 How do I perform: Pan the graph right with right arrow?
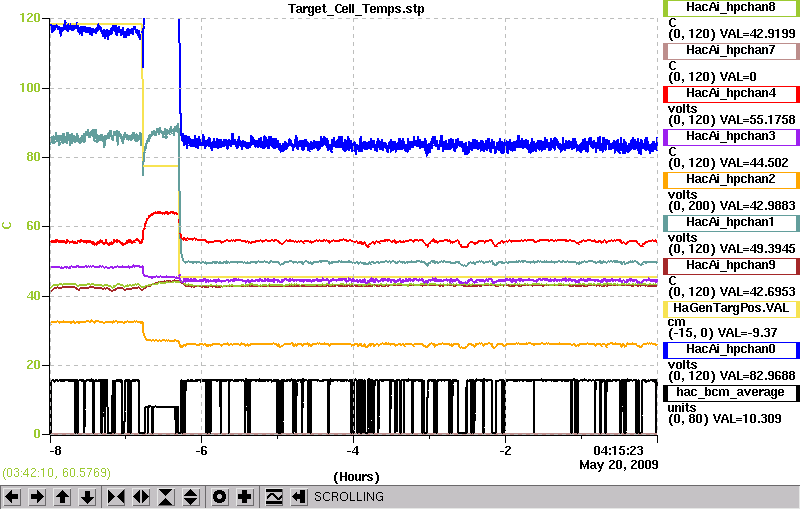37,496
